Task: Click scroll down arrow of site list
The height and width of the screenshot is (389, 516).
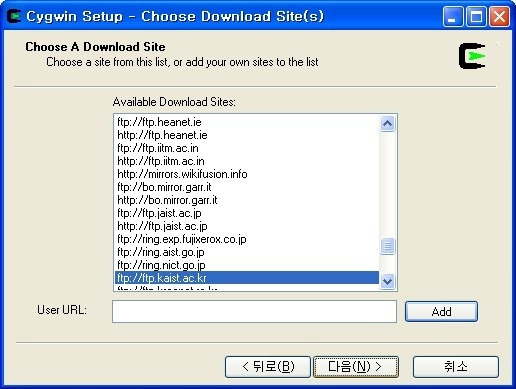Action: pos(387,281)
